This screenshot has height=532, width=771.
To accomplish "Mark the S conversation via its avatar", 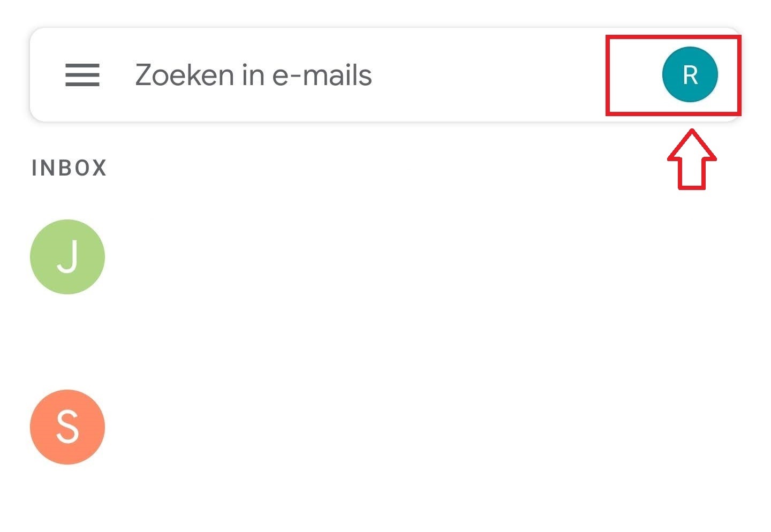I will point(67,427).
